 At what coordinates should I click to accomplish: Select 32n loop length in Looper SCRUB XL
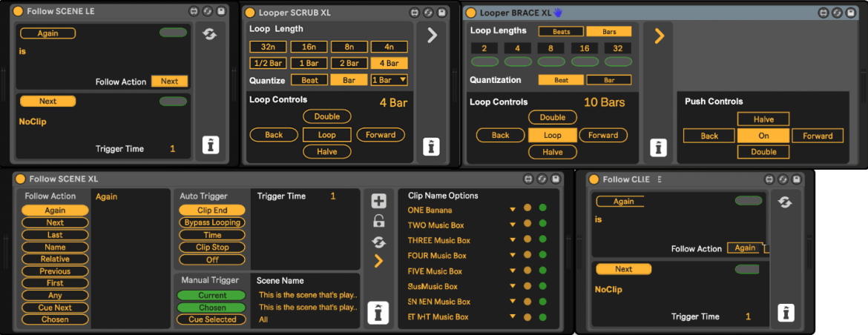click(268, 47)
